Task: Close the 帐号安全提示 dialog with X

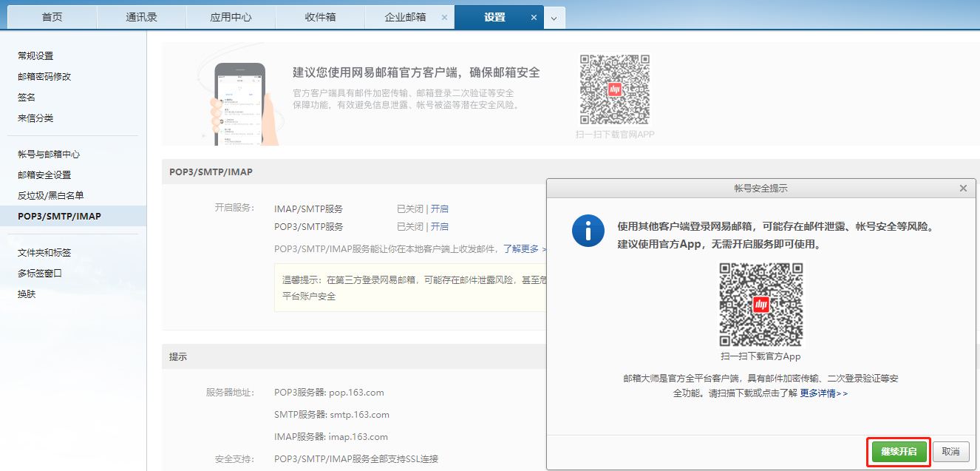Action: pyautogui.click(x=963, y=189)
